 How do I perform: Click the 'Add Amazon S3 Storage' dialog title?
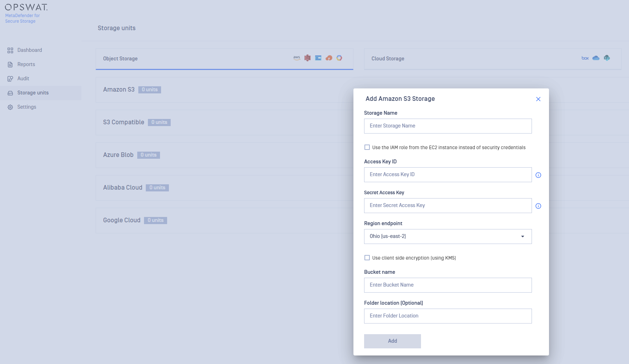(x=400, y=99)
